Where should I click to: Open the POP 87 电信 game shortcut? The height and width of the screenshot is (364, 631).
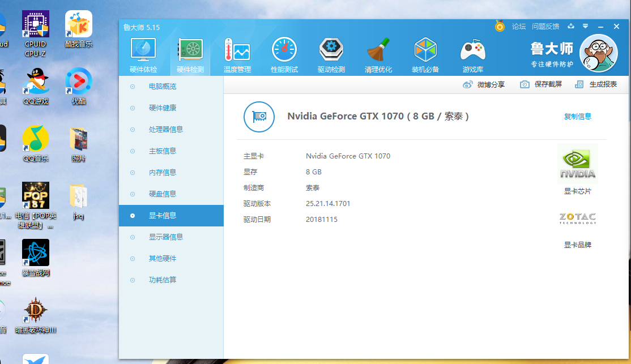[x=36, y=205]
